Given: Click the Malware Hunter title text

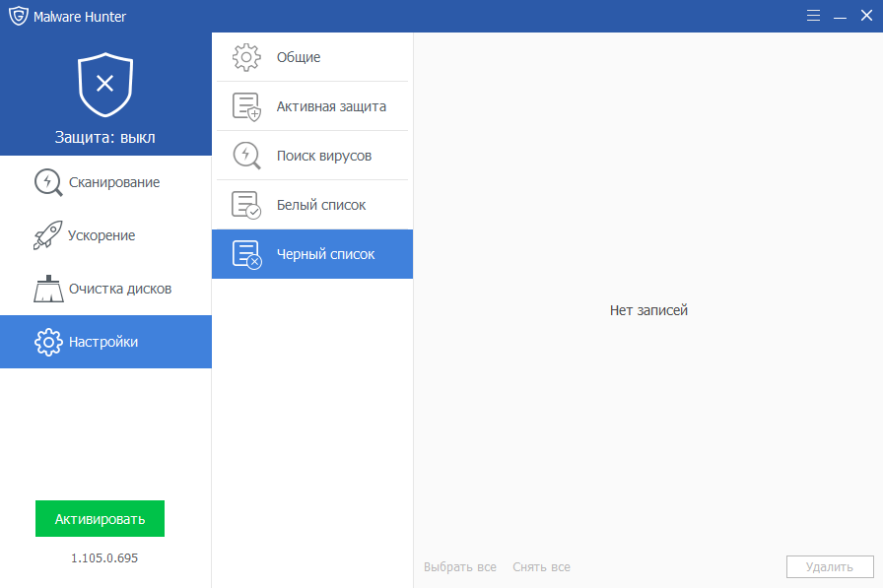Looking at the screenshot, I should [x=80, y=17].
